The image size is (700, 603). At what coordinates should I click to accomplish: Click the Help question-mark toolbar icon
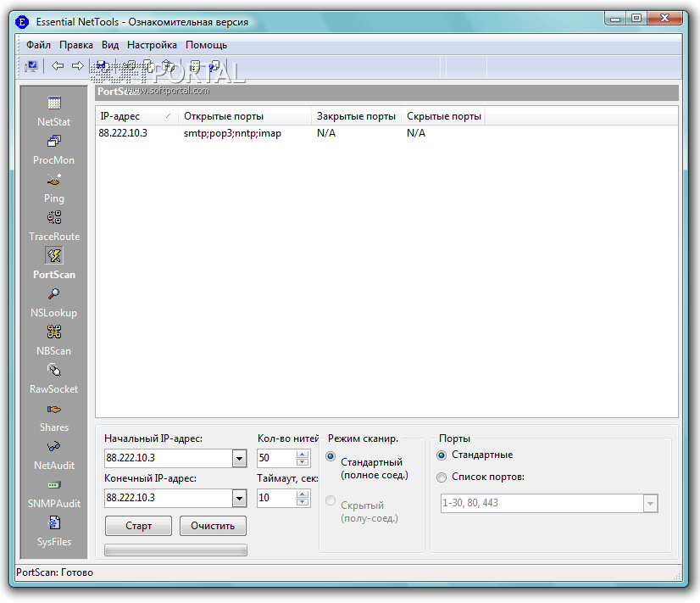(214, 66)
